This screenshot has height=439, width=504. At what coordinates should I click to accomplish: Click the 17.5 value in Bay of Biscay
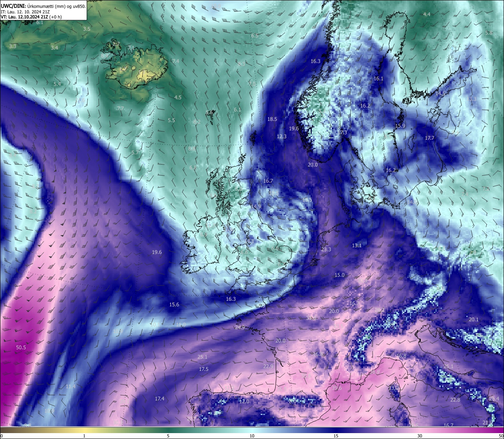tap(204, 369)
